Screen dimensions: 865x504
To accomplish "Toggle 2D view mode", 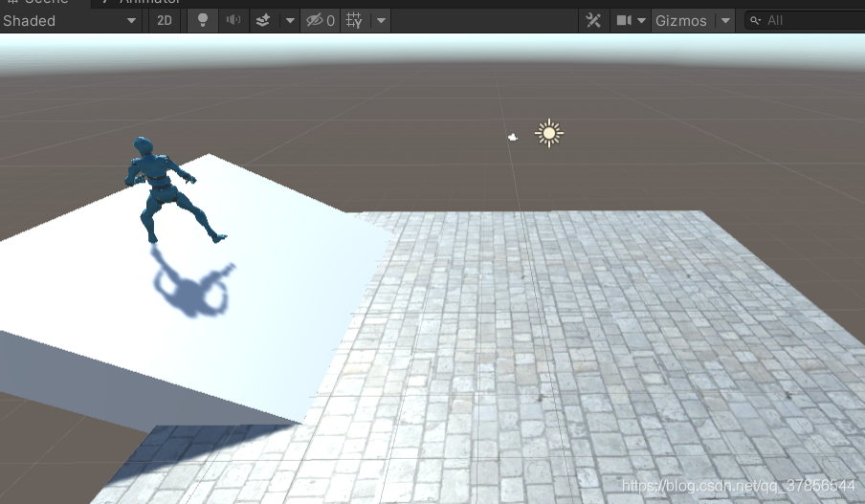I will pos(165,21).
